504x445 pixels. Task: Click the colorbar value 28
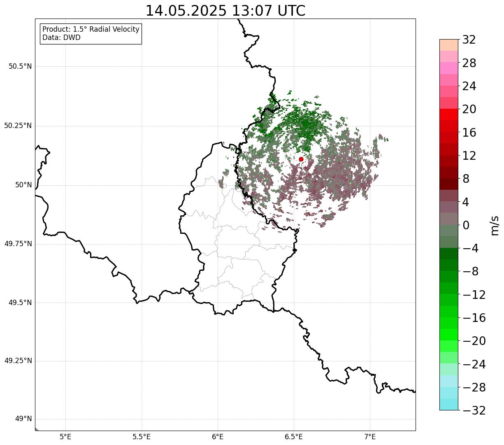pyautogui.click(x=469, y=63)
